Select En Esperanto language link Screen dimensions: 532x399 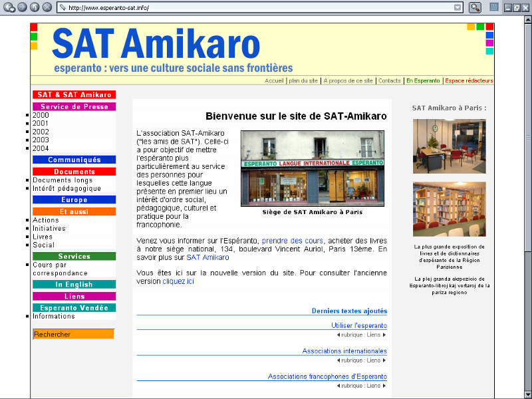coord(423,80)
